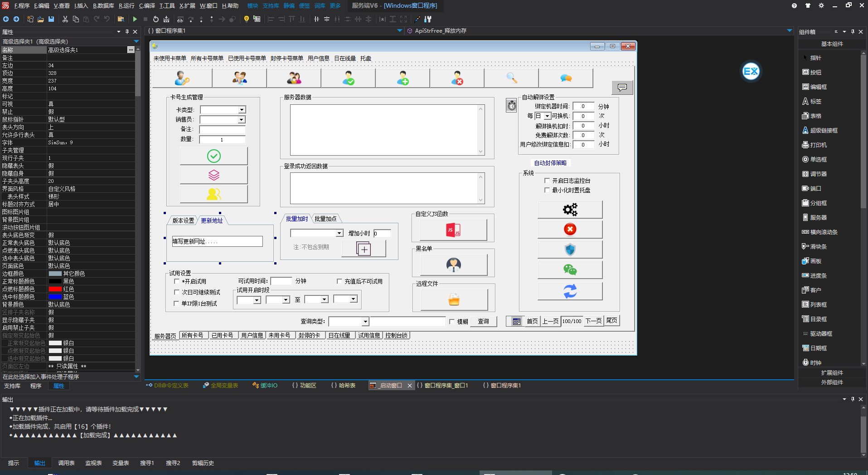Viewport: 868px width, 475px height.
Task: Click the red JS function icon button
Action: [453, 230]
